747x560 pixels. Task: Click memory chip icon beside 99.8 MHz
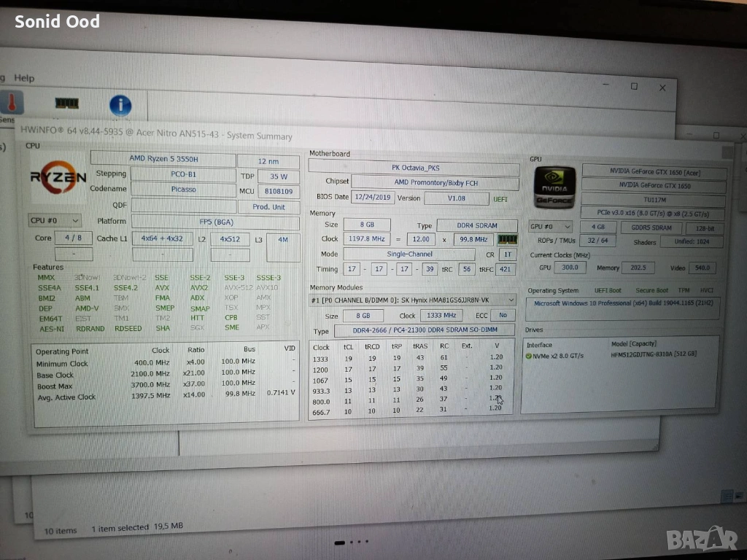[x=507, y=239]
